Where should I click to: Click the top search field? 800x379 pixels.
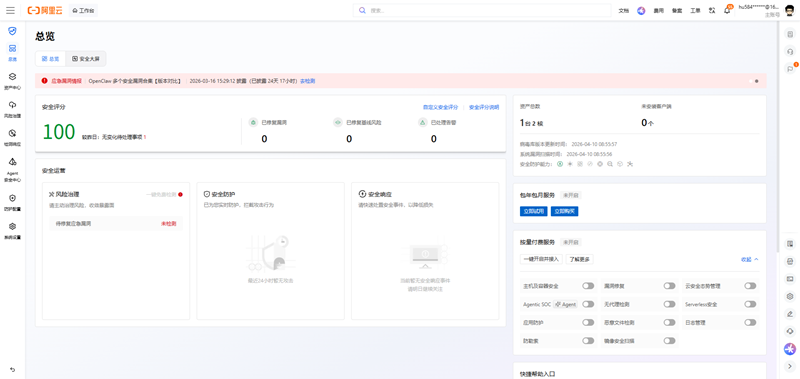(x=482, y=10)
